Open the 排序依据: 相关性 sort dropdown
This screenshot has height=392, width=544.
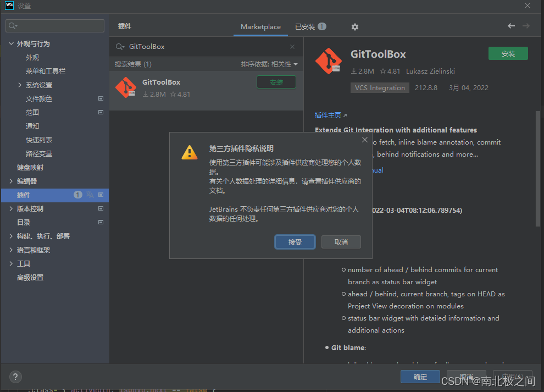click(269, 64)
